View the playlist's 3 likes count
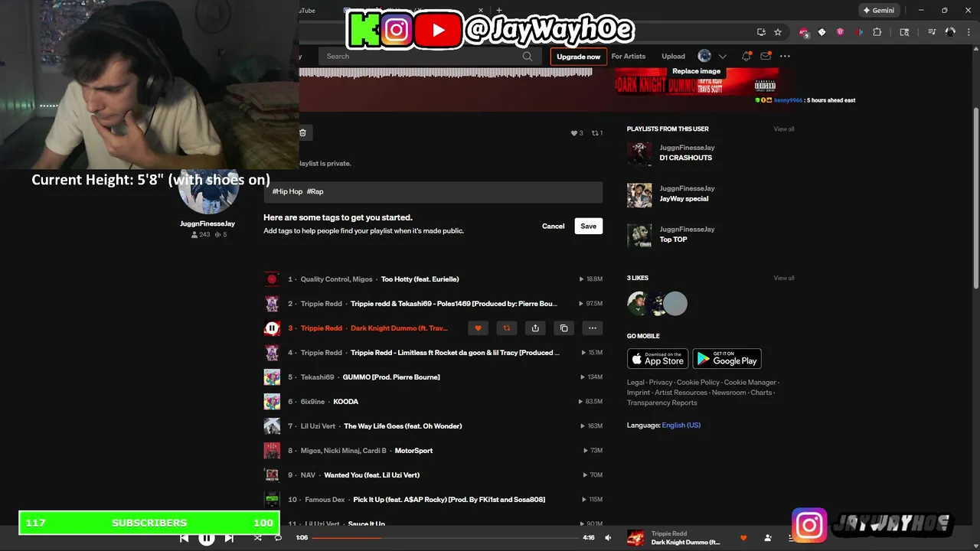 577,133
